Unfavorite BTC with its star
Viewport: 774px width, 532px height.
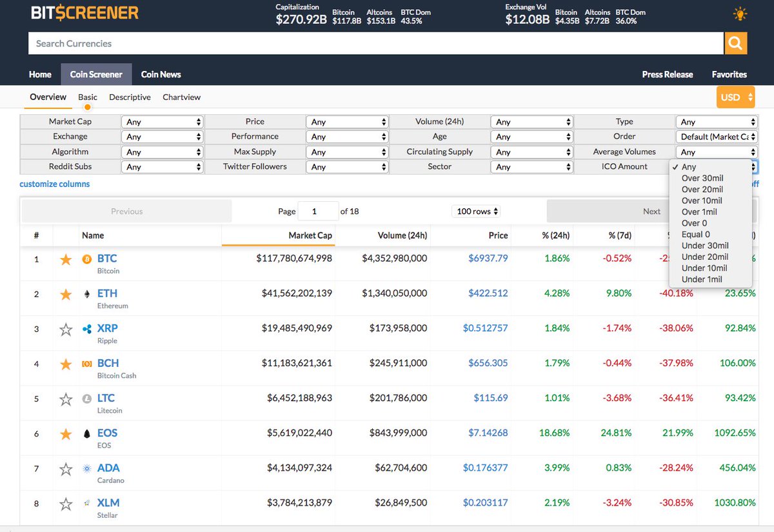[66, 259]
